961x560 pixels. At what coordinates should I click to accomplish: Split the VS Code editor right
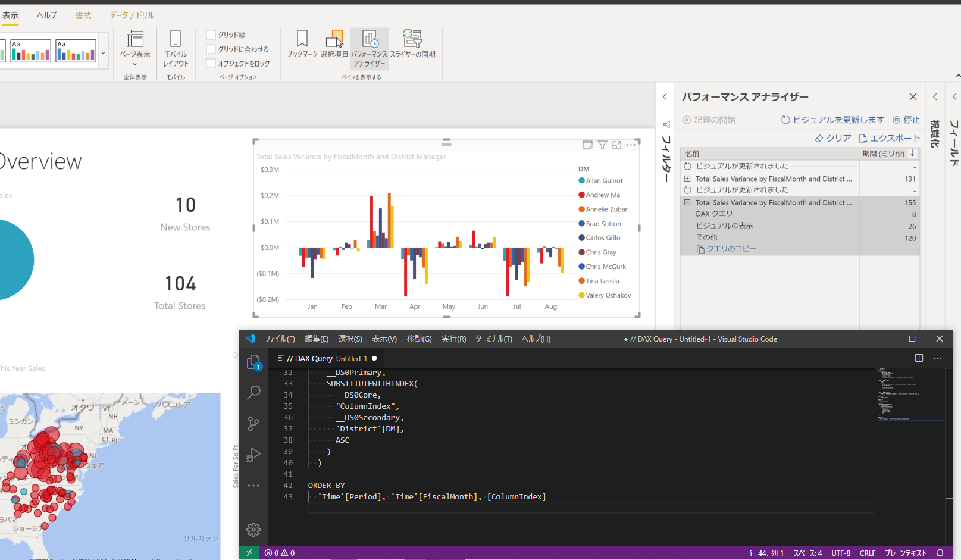(x=919, y=358)
